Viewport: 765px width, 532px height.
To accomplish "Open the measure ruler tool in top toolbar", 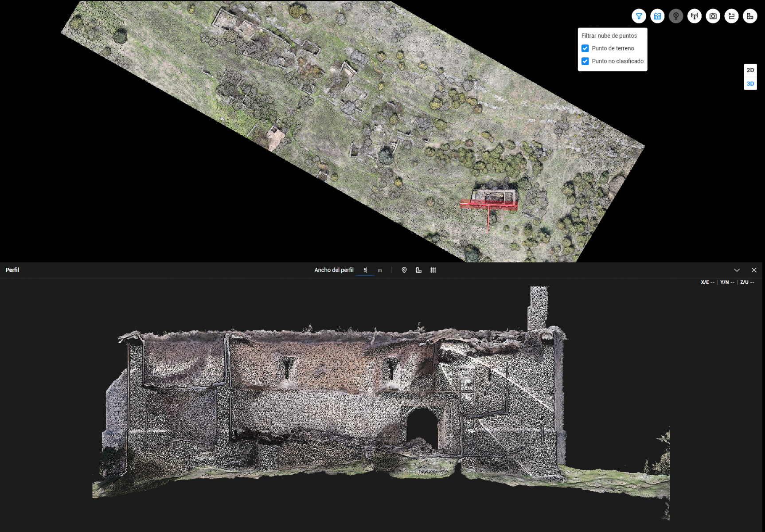I will [x=750, y=16].
